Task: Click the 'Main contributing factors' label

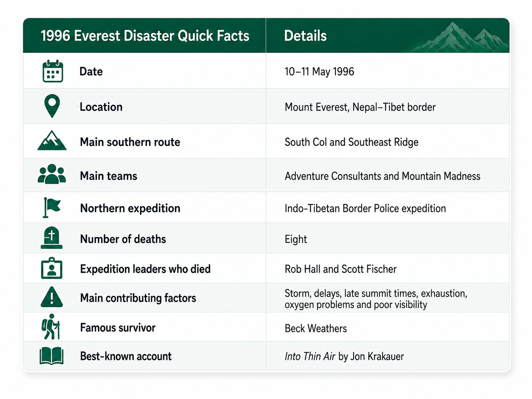Action: [x=138, y=298]
